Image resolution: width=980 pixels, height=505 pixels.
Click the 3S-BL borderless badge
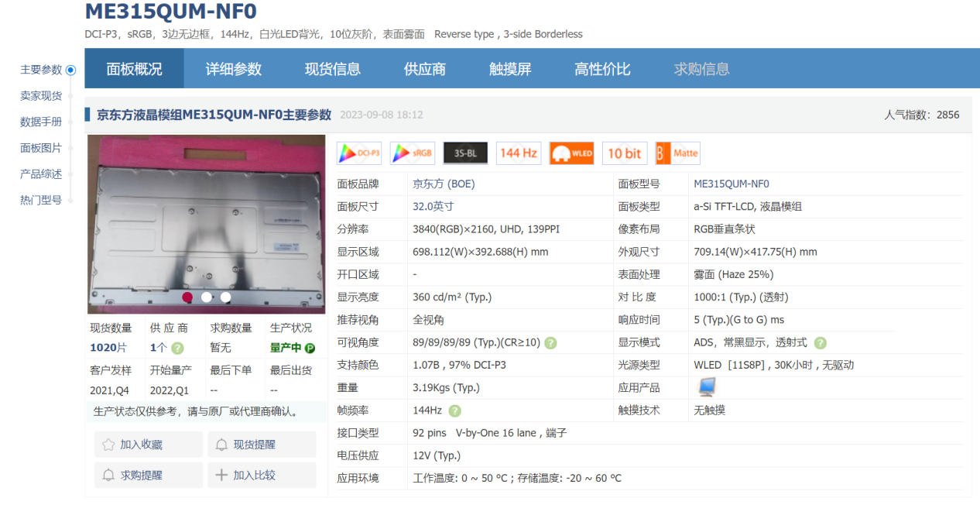(465, 153)
